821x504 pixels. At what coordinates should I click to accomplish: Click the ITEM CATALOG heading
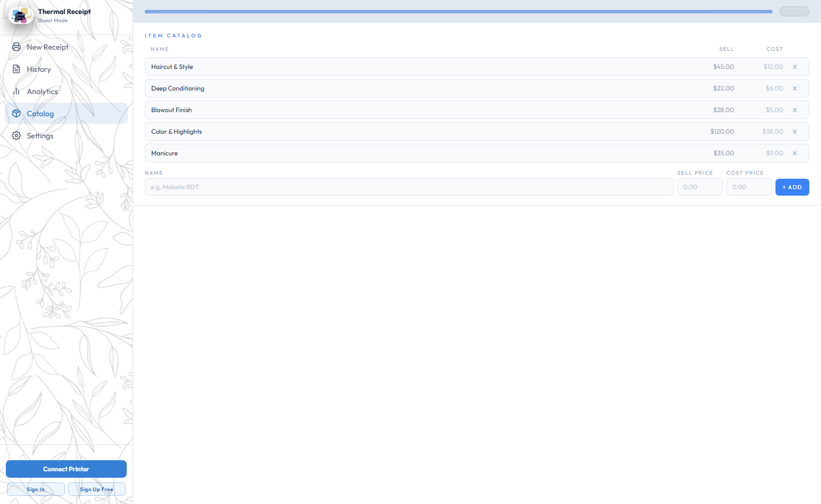173,36
